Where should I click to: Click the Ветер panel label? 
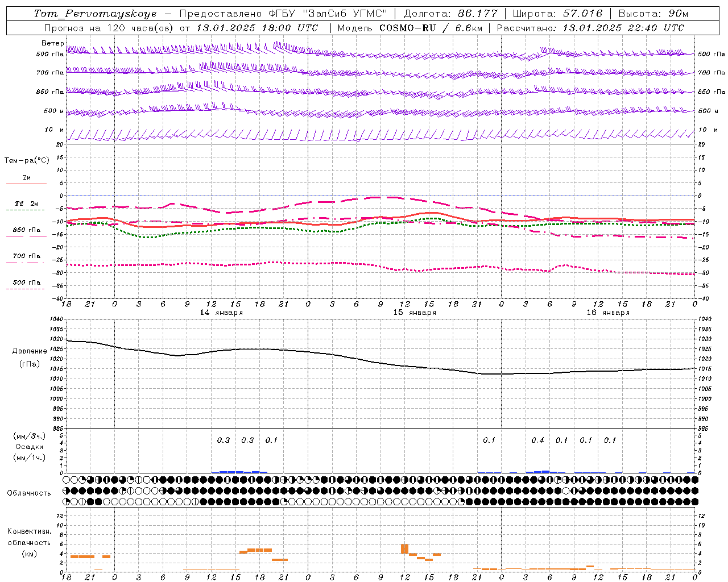coord(52,43)
